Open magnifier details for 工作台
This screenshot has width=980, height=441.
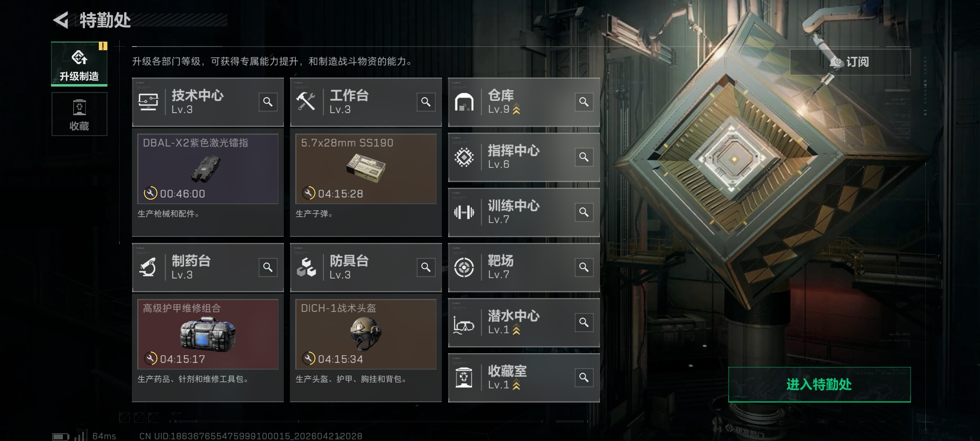click(x=426, y=102)
